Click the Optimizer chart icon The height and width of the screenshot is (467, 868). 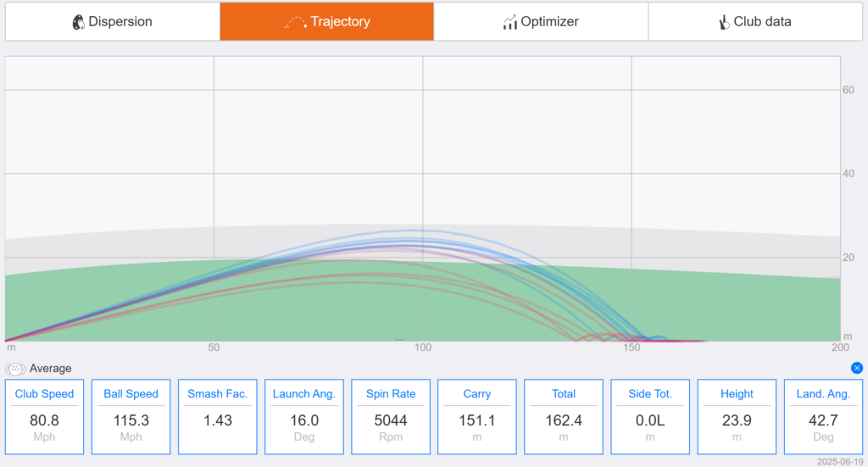tap(509, 22)
